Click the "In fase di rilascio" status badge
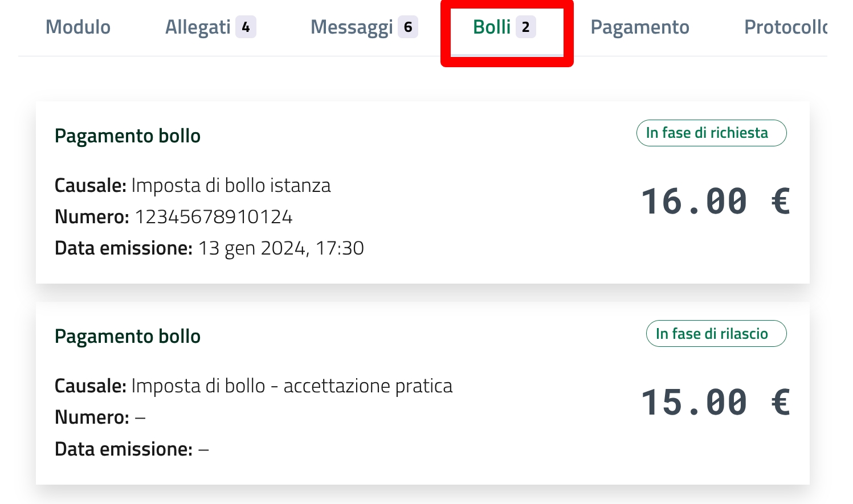This screenshot has height=504, width=853. click(716, 334)
